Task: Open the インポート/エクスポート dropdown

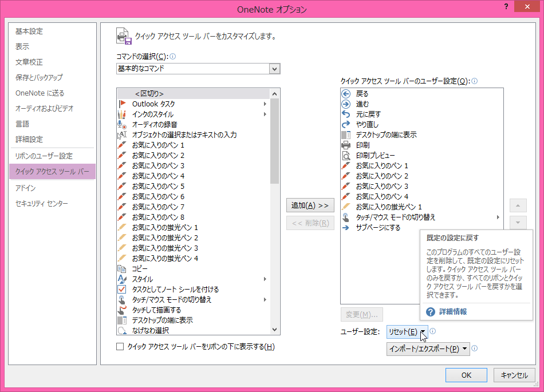Action: tap(428, 349)
